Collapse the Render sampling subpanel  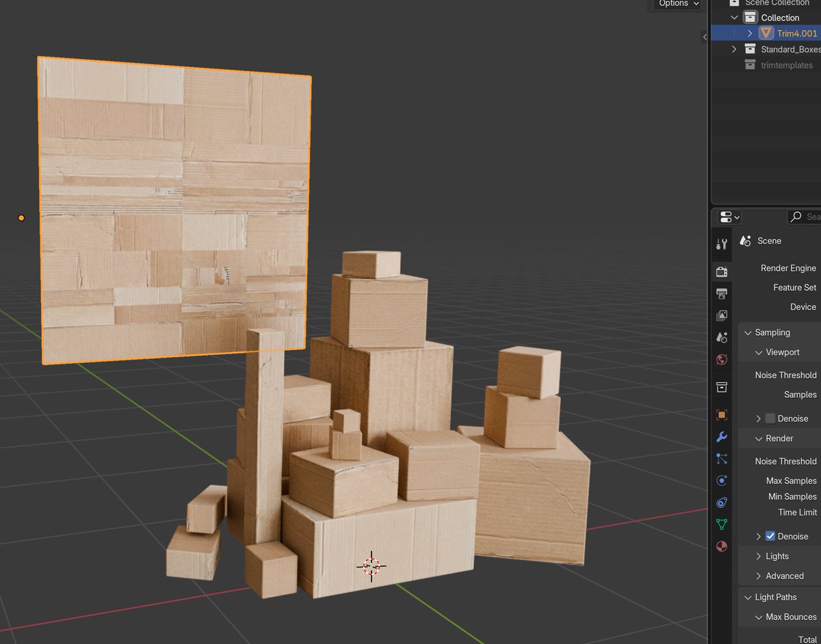759,439
